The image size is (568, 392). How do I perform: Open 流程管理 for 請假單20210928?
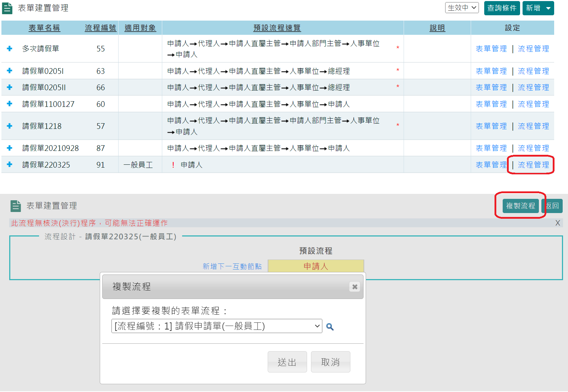pyautogui.click(x=533, y=148)
